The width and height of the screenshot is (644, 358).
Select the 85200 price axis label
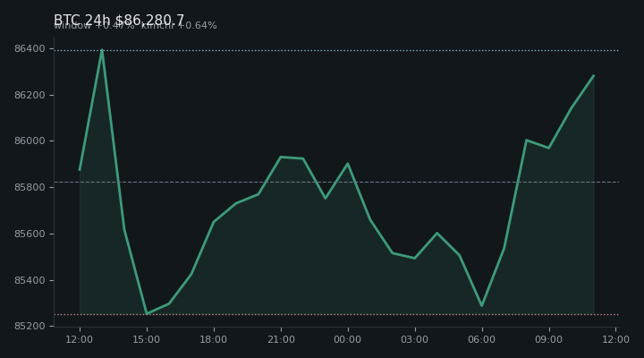tap(30, 327)
